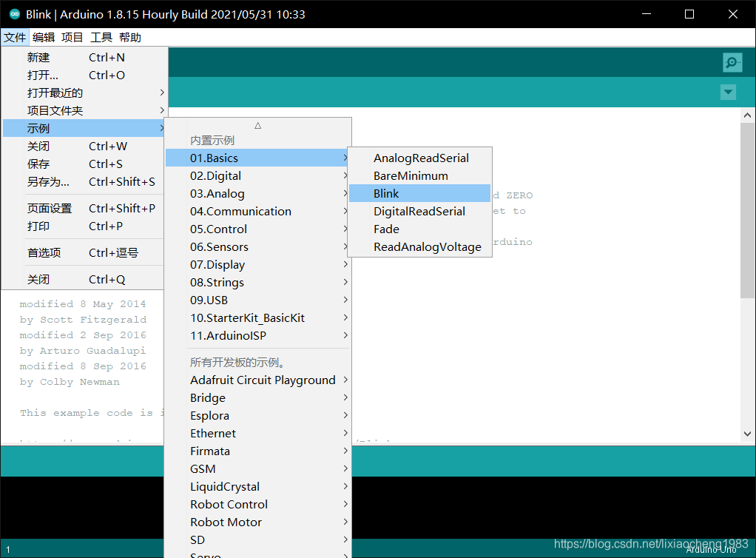Select 打印 Ctrl+P entry
Viewport: 756px width, 558px height.
84,226
